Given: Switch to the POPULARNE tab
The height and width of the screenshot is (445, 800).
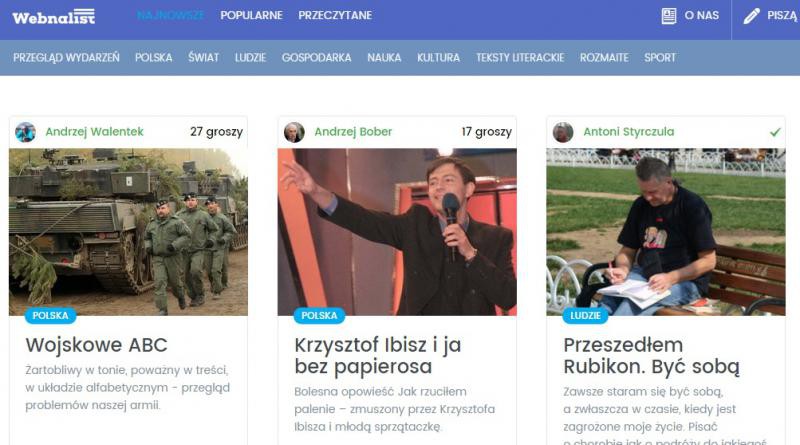Looking at the screenshot, I should click(x=252, y=15).
